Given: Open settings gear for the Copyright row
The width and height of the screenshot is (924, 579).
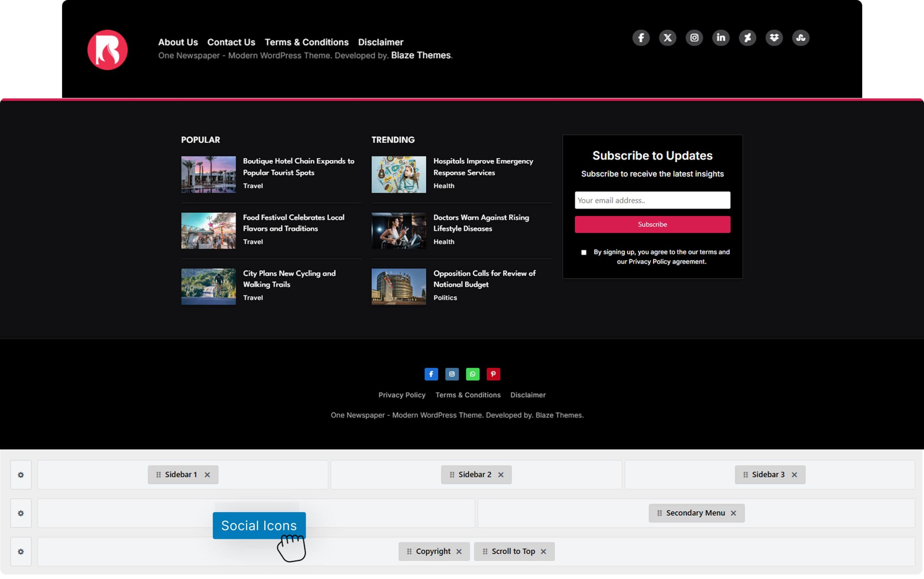Looking at the screenshot, I should [x=21, y=551].
